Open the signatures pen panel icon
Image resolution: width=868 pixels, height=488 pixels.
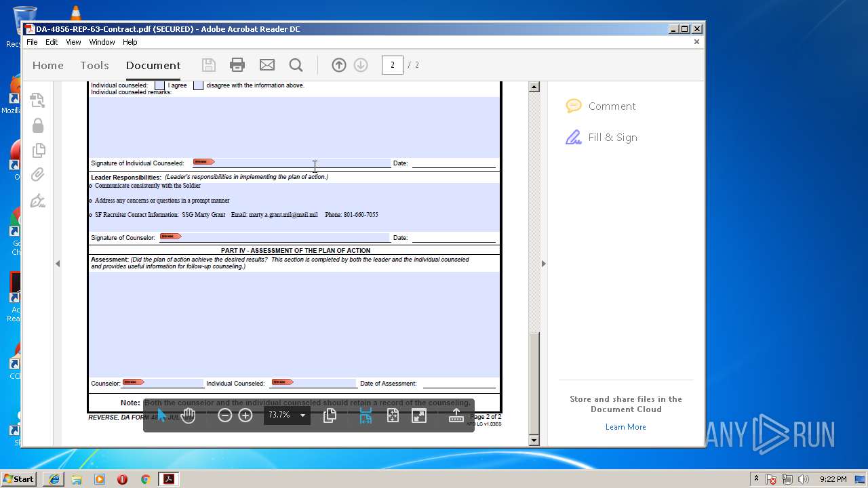38,201
